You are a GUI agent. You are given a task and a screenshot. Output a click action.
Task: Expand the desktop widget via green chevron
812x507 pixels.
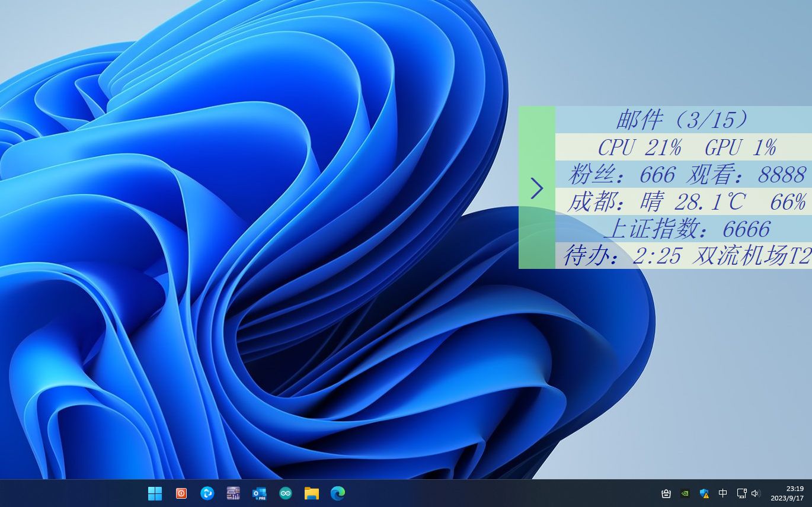(537, 188)
